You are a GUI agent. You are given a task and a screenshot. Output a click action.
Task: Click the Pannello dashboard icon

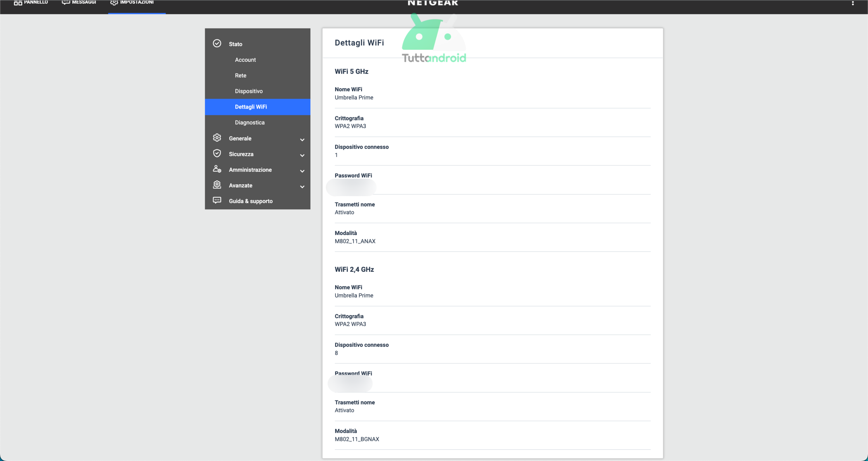click(x=18, y=3)
